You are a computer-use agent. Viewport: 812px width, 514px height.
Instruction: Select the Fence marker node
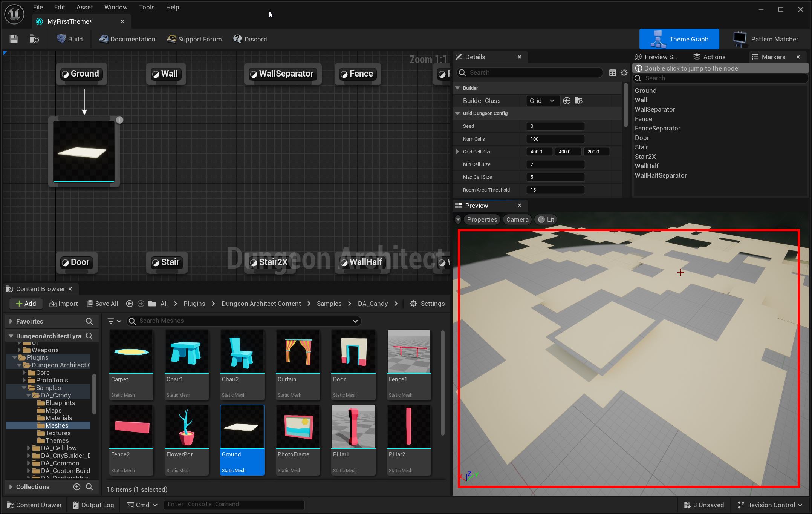point(358,74)
